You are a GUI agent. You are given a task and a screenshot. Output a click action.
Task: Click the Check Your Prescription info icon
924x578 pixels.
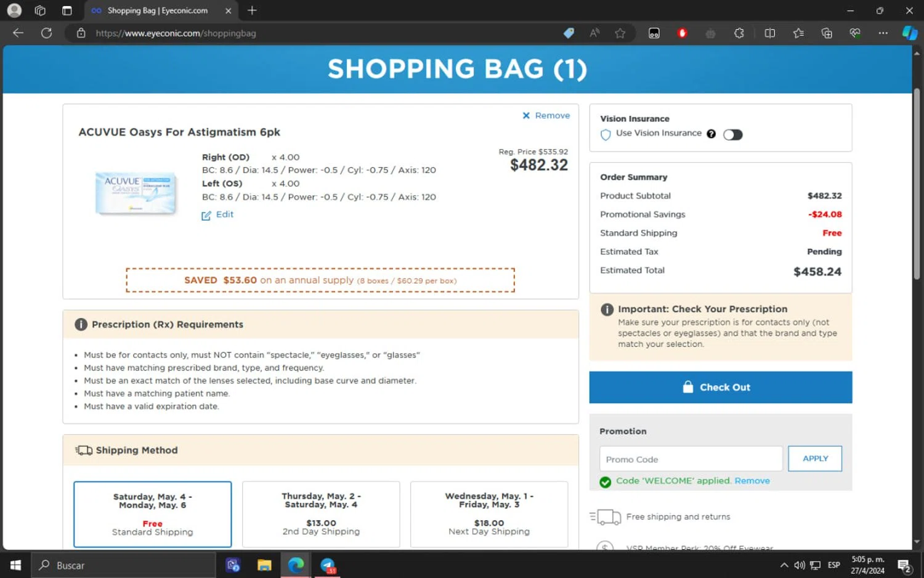tap(607, 309)
